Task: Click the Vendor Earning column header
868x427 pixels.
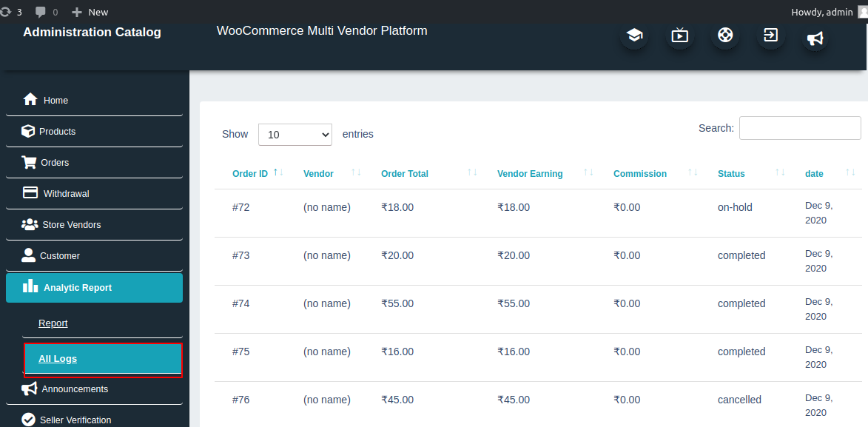Action: (x=530, y=174)
